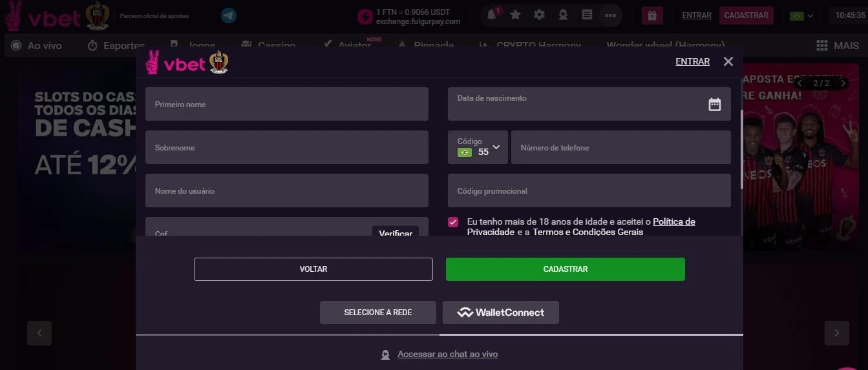This screenshot has height=370, width=868.
Task: Open the Código country code dropdown
Action: [x=478, y=147]
